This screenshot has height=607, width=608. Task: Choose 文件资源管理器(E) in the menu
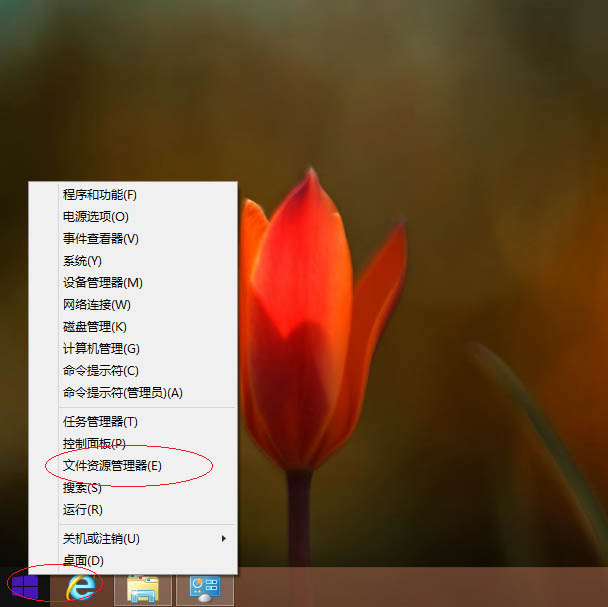click(x=112, y=465)
